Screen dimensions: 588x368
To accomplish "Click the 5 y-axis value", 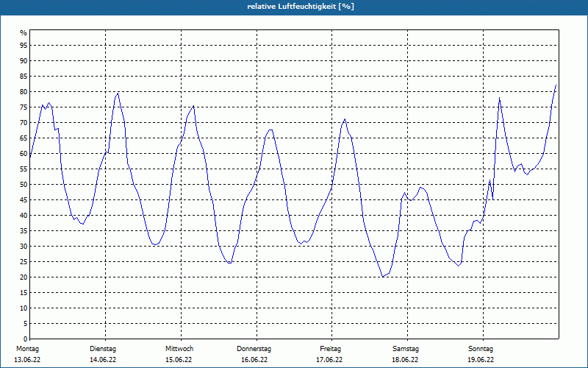I will (26, 323).
